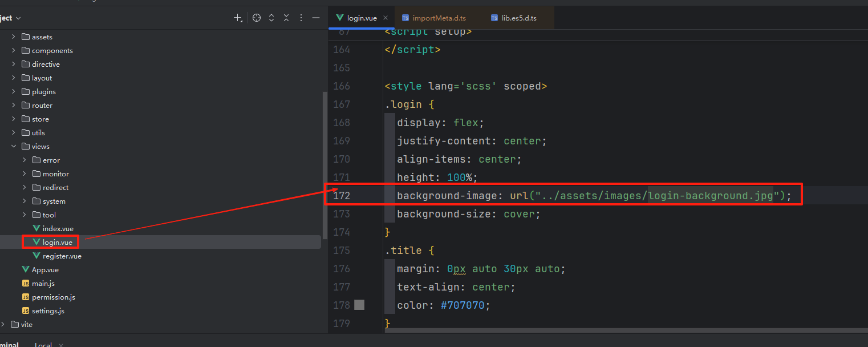Click the "align-items: center;" line
868x347 pixels.
[459, 159]
